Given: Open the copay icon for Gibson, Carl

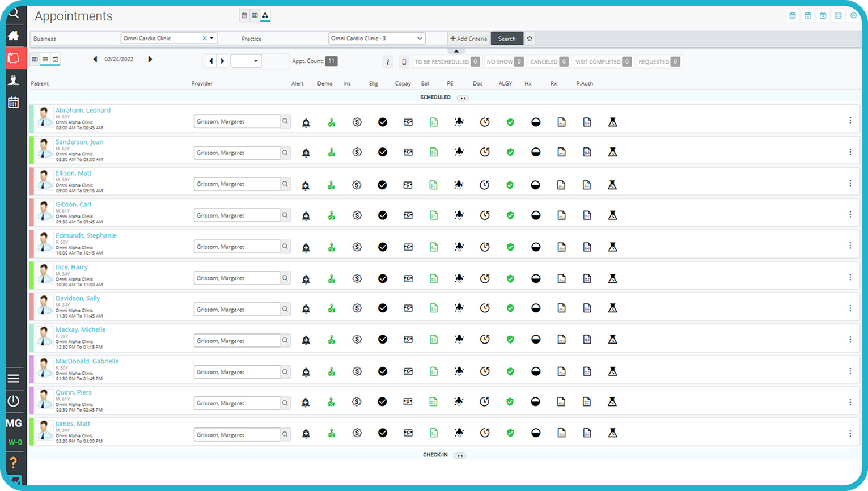Looking at the screenshot, I should tap(408, 215).
